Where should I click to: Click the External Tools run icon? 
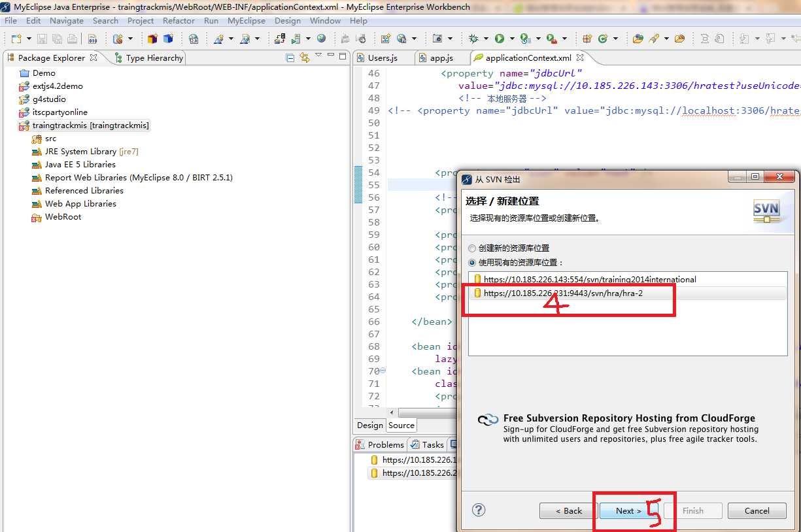[551, 39]
